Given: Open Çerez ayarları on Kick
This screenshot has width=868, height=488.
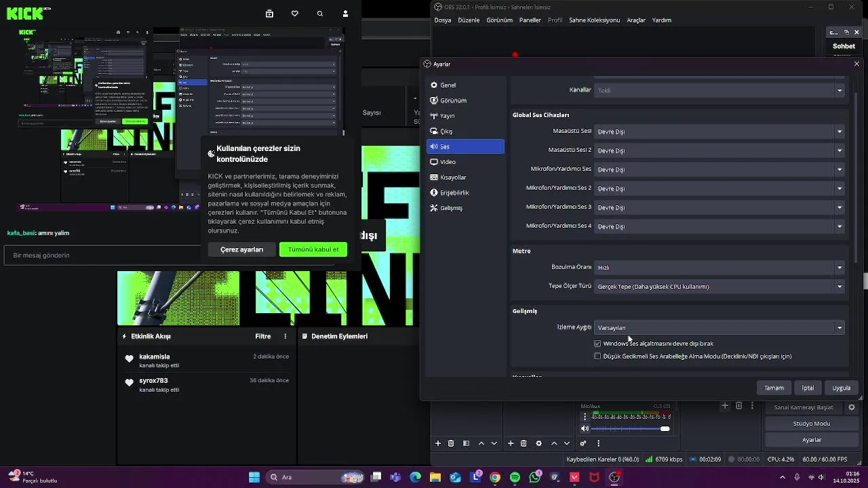Looking at the screenshot, I should click(x=241, y=249).
